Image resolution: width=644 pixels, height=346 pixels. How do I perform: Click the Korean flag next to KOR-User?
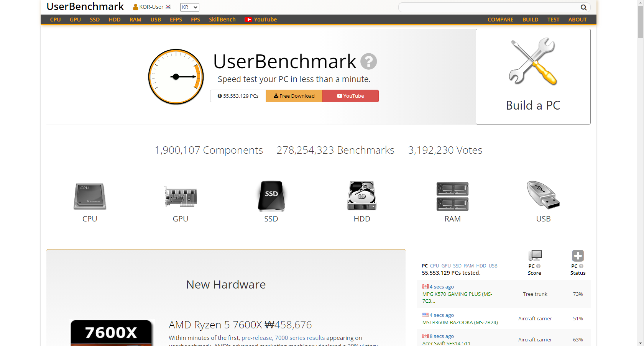[x=168, y=7]
